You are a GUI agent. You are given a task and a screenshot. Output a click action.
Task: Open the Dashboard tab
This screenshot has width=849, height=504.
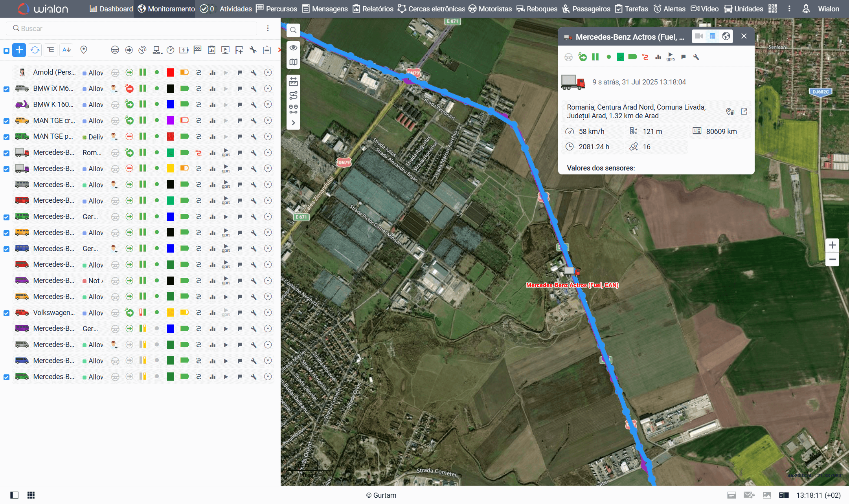(x=111, y=9)
